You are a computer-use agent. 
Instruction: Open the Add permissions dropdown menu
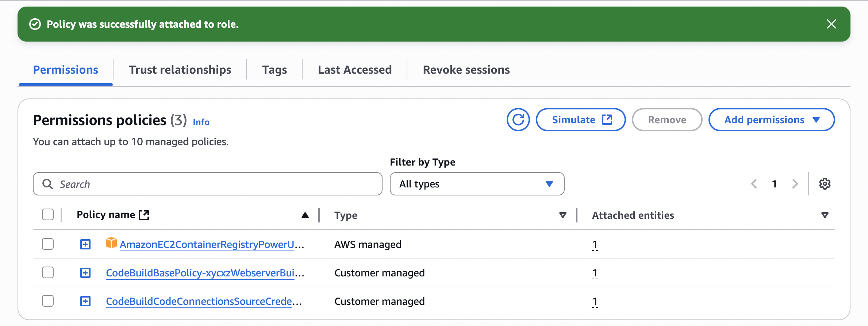point(771,120)
